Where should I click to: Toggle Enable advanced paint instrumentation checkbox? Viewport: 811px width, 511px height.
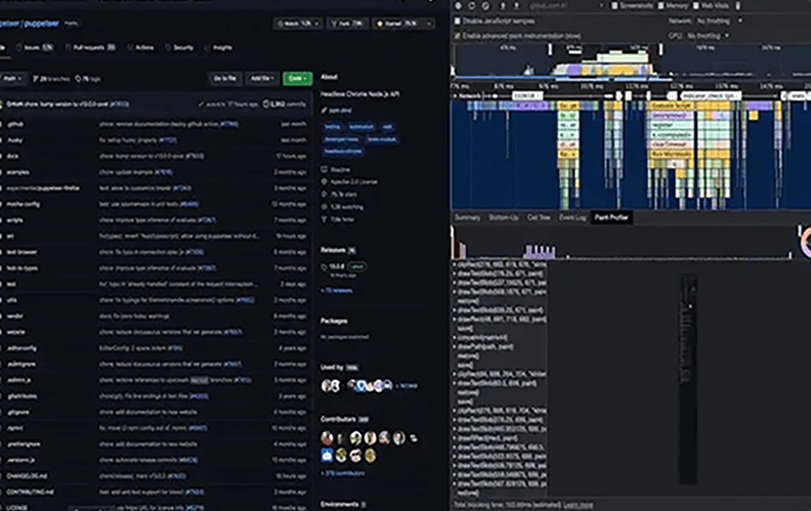point(459,35)
